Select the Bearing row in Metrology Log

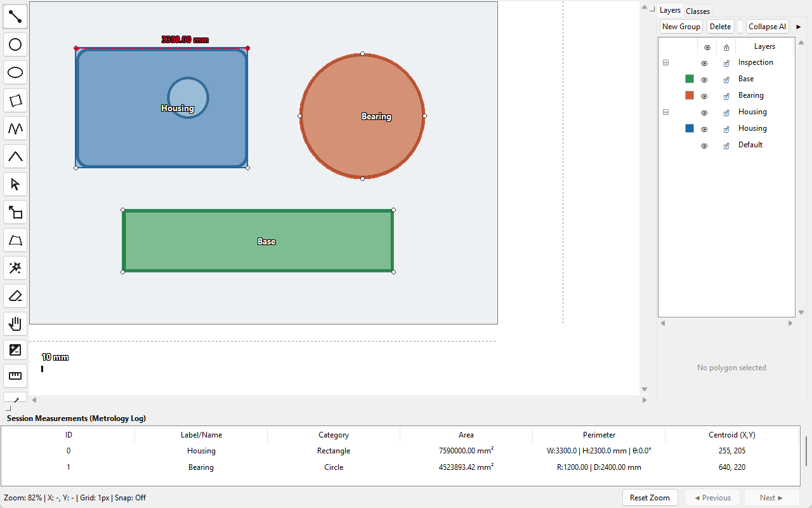click(x=400, y=467)
